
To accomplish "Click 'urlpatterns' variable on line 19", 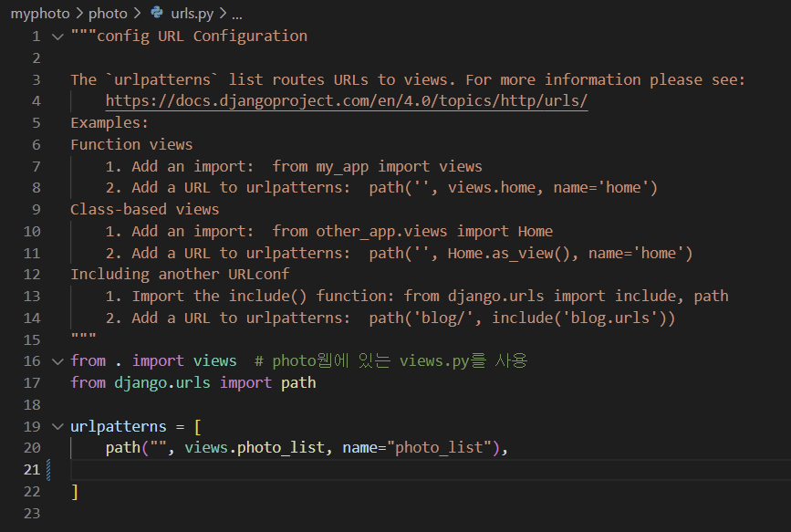I will coord(118,426).
